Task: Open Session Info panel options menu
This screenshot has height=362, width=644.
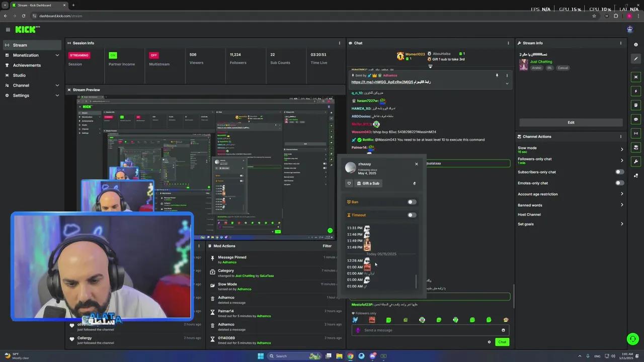Action: pyautogui.click(x=339, y=43)
